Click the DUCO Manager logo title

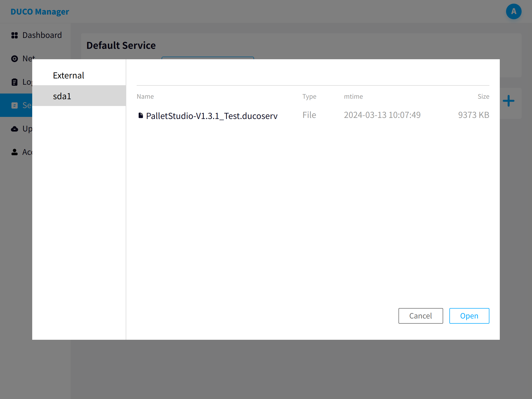(40, 12)
